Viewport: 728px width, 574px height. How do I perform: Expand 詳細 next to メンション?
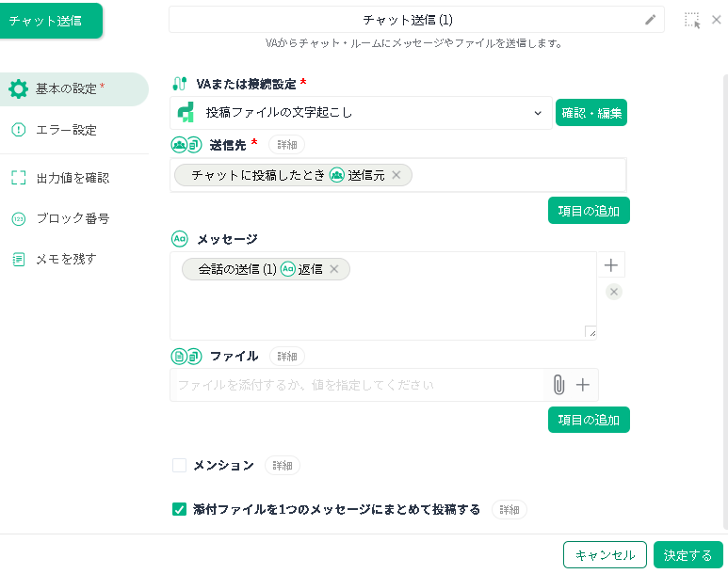click(x=283, y=466)
